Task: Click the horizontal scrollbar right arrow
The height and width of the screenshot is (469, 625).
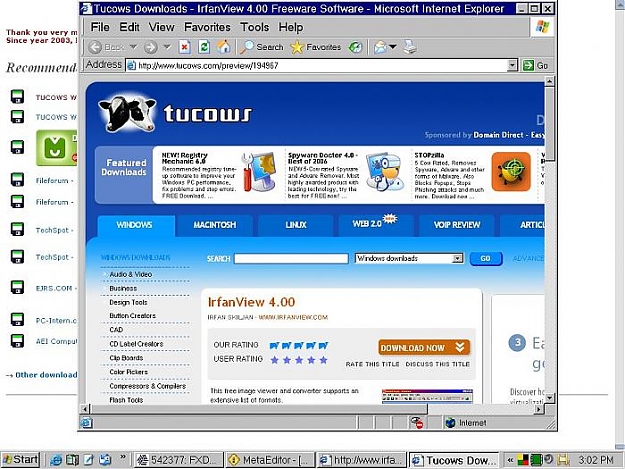Action: 539,409
